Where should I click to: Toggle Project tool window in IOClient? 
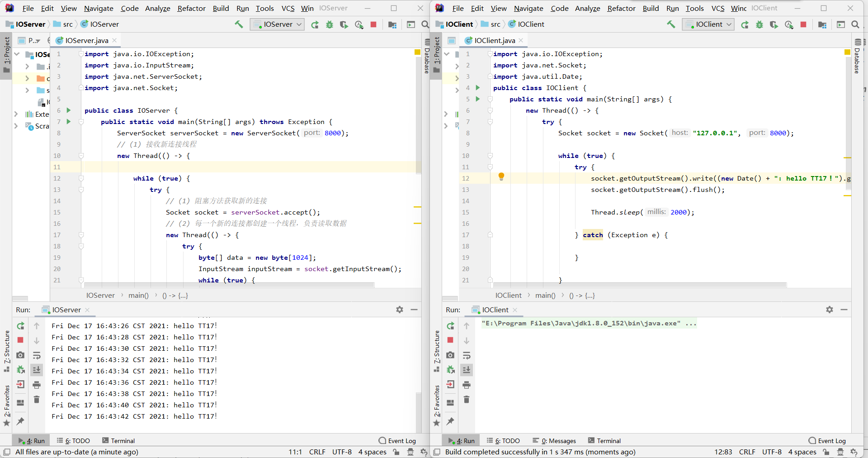pyautogui.click(x=436, y=55)
